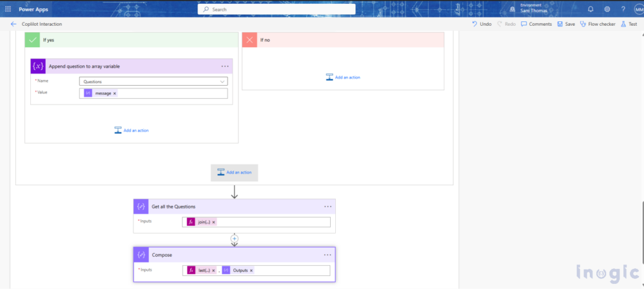Click the message dynamic content token
644x289 pixels.
(x=100, y=93)
